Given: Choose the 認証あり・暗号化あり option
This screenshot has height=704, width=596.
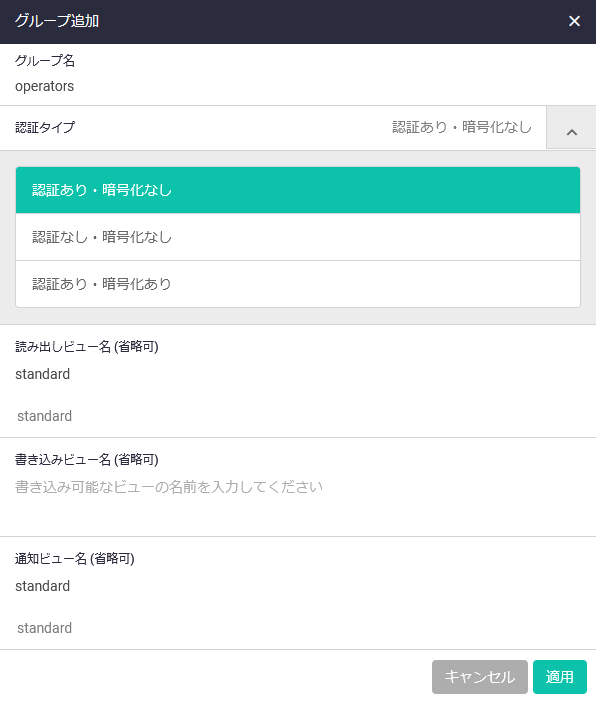Looking at the screenshot, I should [x=298, y=284].
